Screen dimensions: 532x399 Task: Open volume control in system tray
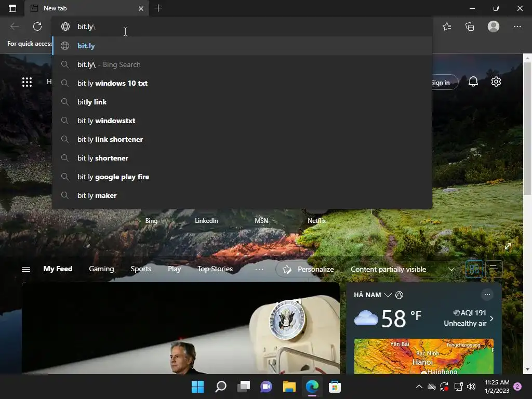coord(471,387)
